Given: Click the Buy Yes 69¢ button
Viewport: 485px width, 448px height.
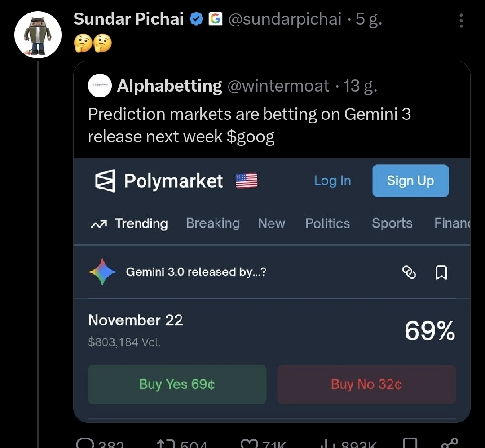Looking at the screenshot, I should 177,384.
